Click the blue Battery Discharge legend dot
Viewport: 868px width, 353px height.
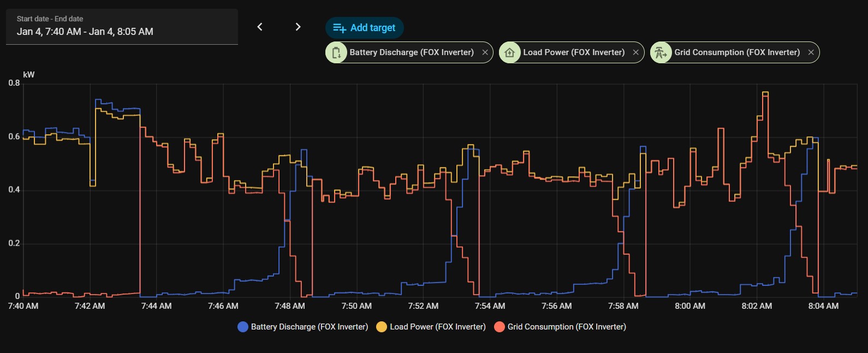point(243,327)
